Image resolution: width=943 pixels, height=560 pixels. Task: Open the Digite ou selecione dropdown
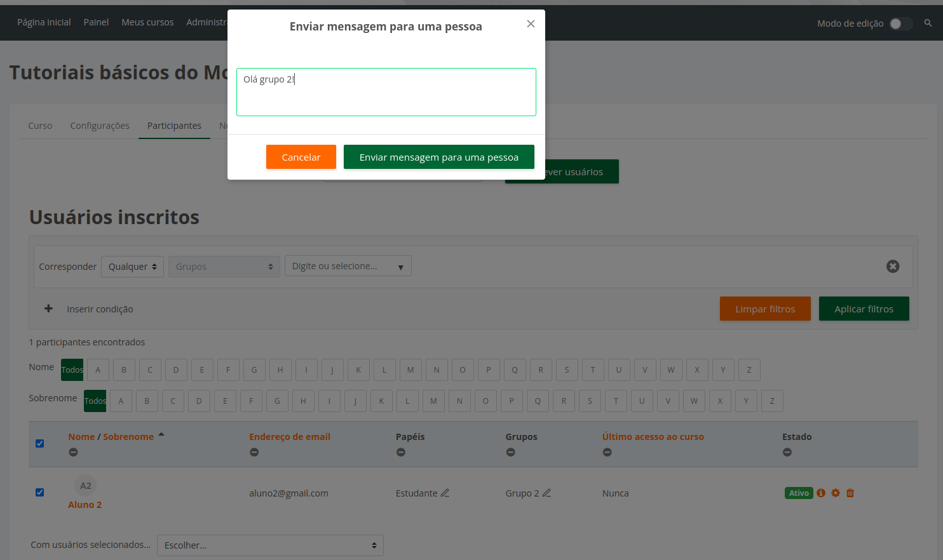(348, 265)
